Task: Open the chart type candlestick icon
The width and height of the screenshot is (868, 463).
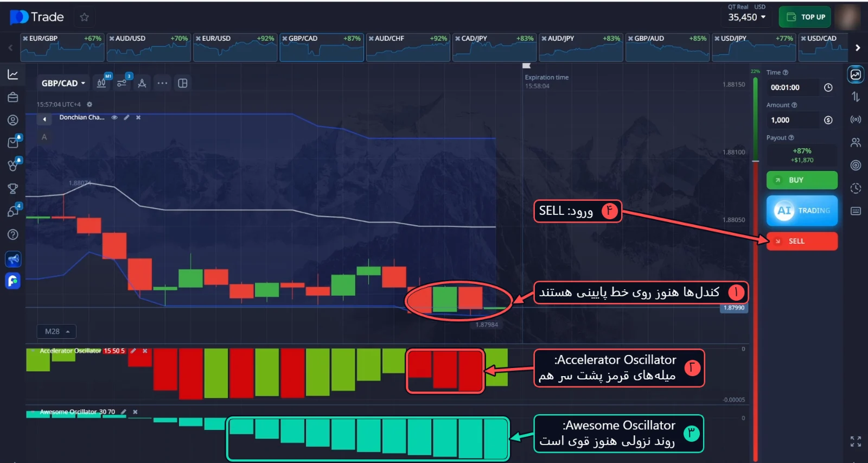Action: [101, 83]
